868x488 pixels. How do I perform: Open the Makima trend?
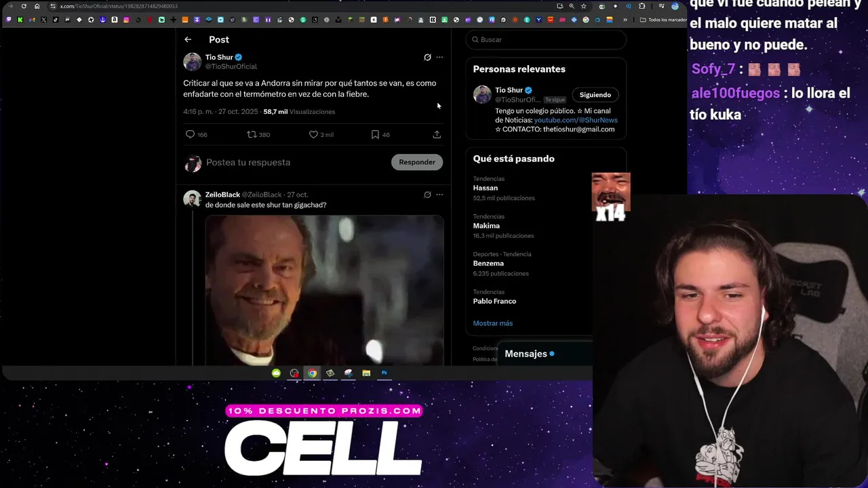[486, 226]
